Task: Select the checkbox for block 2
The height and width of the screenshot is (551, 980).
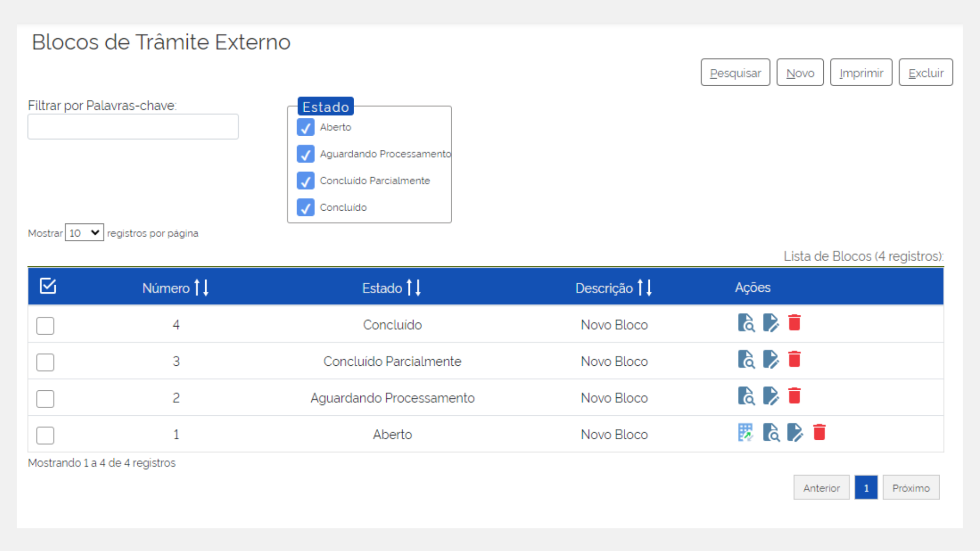Action: point(45,398)
